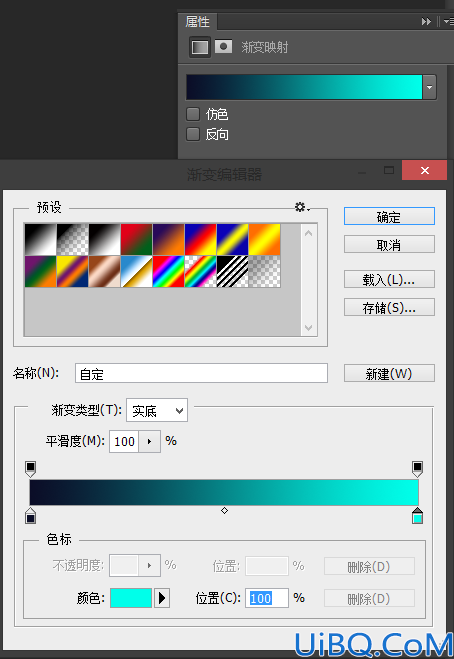This screenshot has width=454, height=659.
Task: Select the mask icon in Properties panel
Action: tap(224, 46)
